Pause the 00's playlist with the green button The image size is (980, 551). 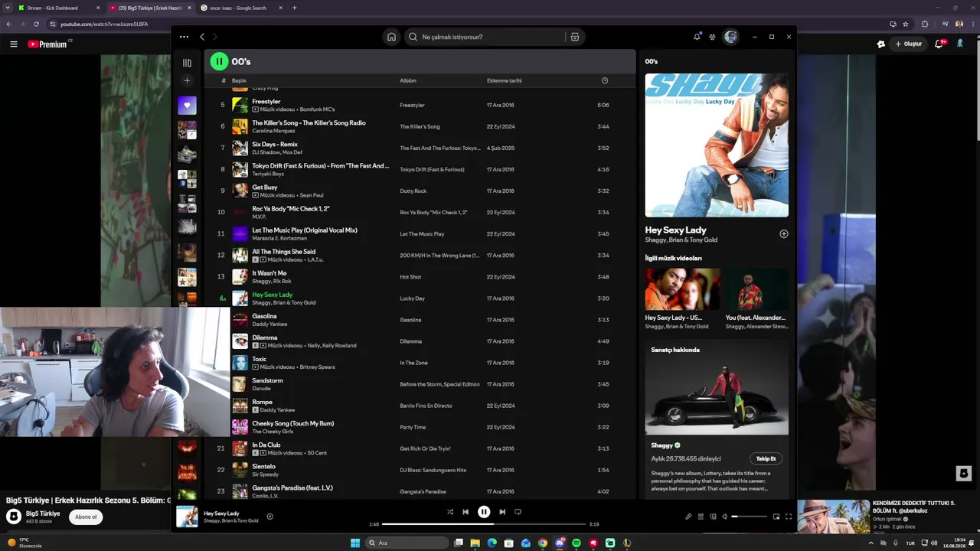[x=219, y=61]
